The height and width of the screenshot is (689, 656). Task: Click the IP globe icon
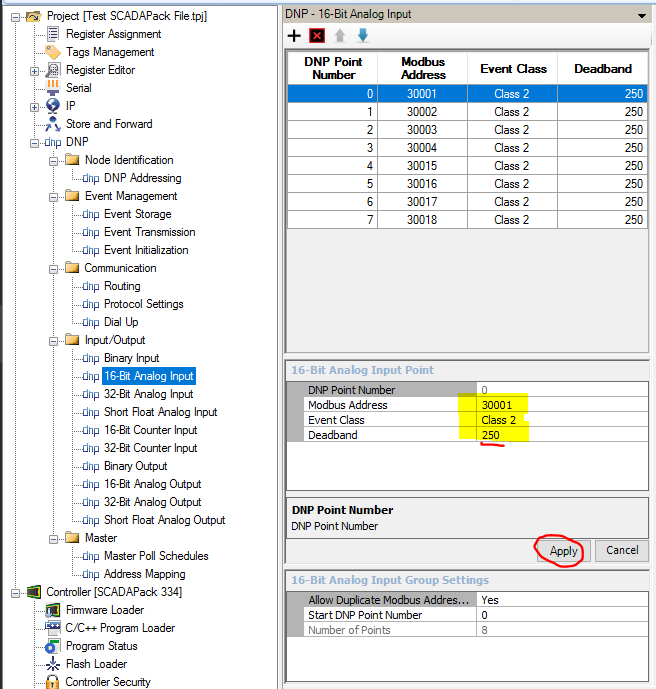click(x=53, y=106)
